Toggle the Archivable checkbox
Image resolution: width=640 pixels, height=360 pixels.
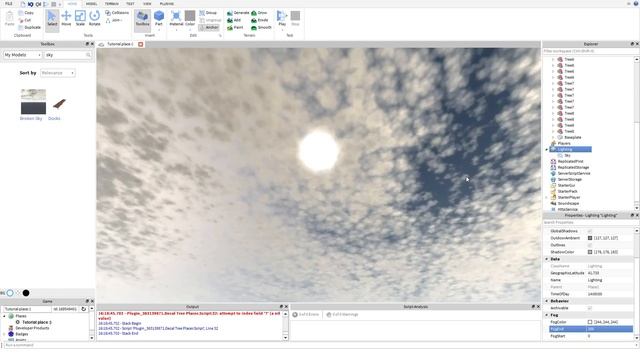tap(589, 308)
